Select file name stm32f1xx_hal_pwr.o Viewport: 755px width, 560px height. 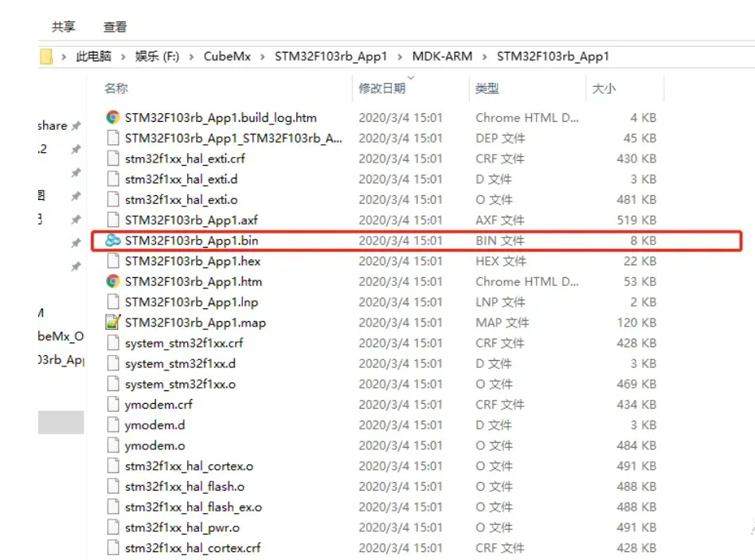(x=182, y=528)
